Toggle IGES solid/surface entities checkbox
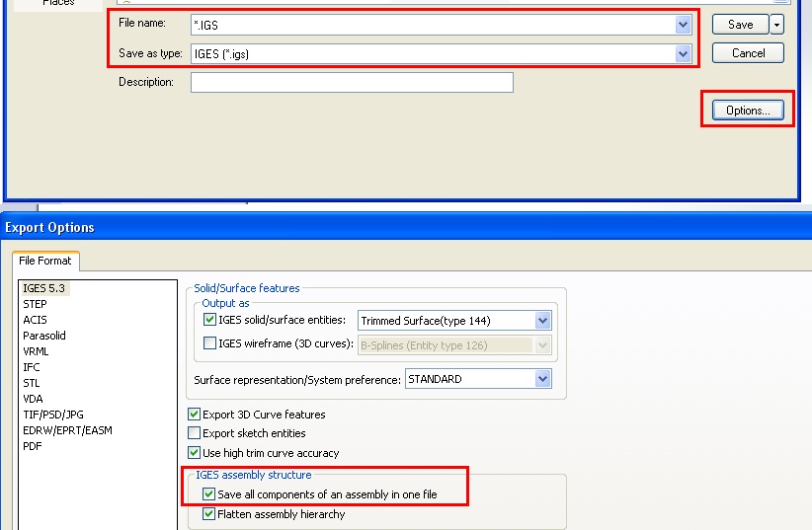Screen dimensions: 812x530 click(x=209, y=320)
